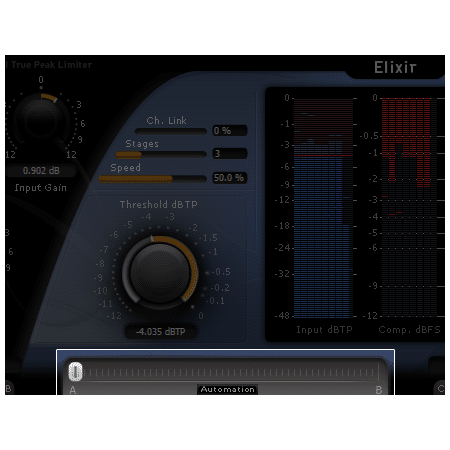Click the Automation label button

[227, 389]
